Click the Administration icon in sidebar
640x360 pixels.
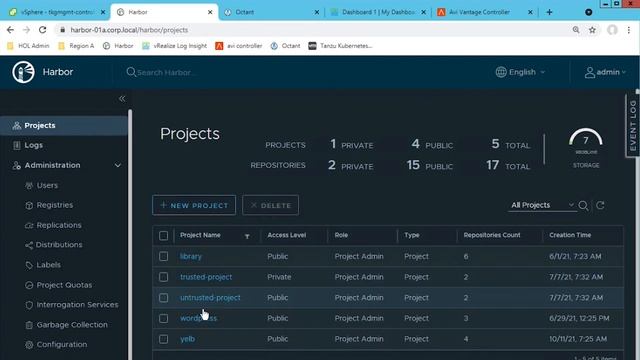17,165
